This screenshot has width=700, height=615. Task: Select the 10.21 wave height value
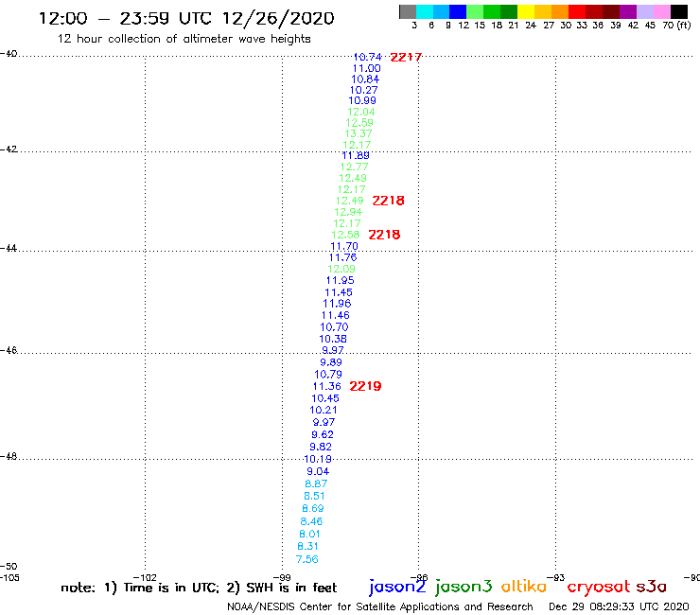324,410
